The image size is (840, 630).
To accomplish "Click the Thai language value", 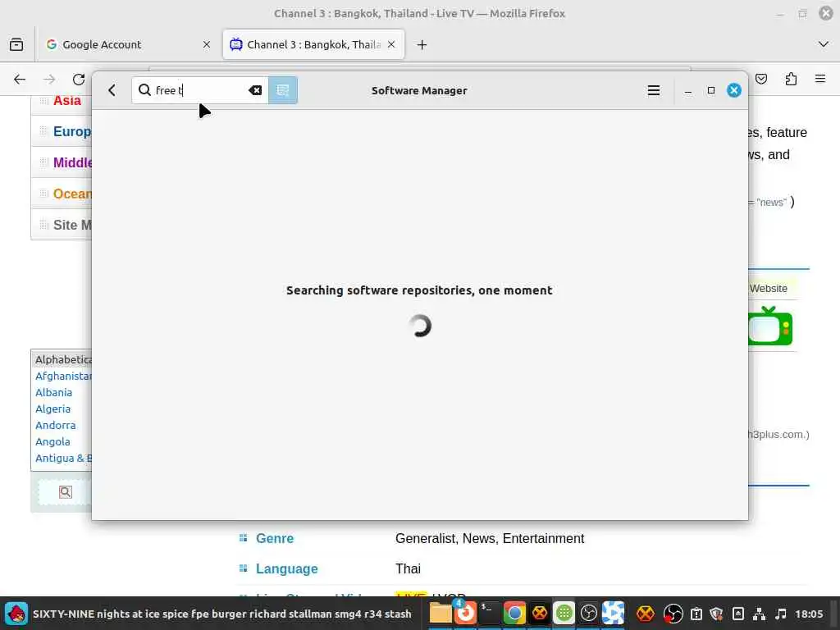I will click(409, 569).
